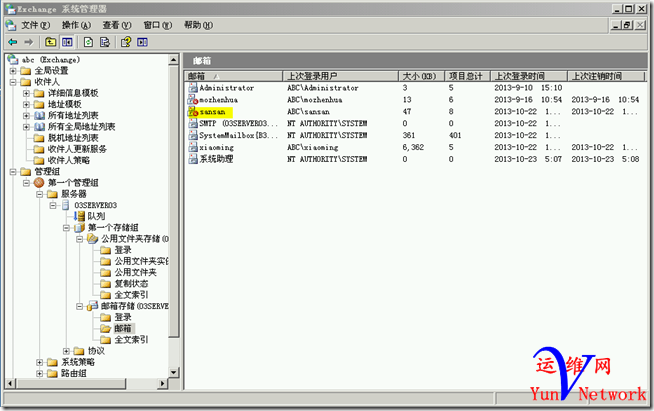Select 收件人更新服务 in tree
This screenshot has width=654, height=411.
pos(77,149)
